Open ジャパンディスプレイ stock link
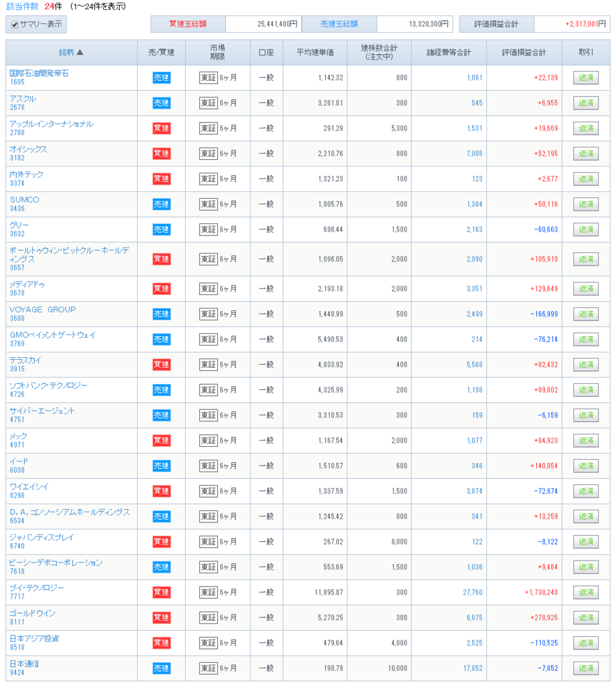This screenshot has height=685, width=616. point(41,537)
